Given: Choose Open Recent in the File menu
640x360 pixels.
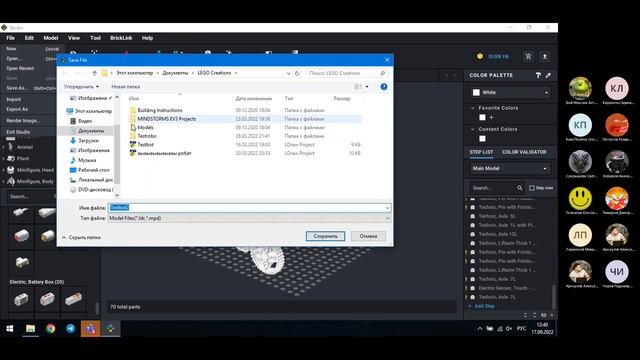Looking at the screenshot, I should pyautogui.click(x=20, y=69).
